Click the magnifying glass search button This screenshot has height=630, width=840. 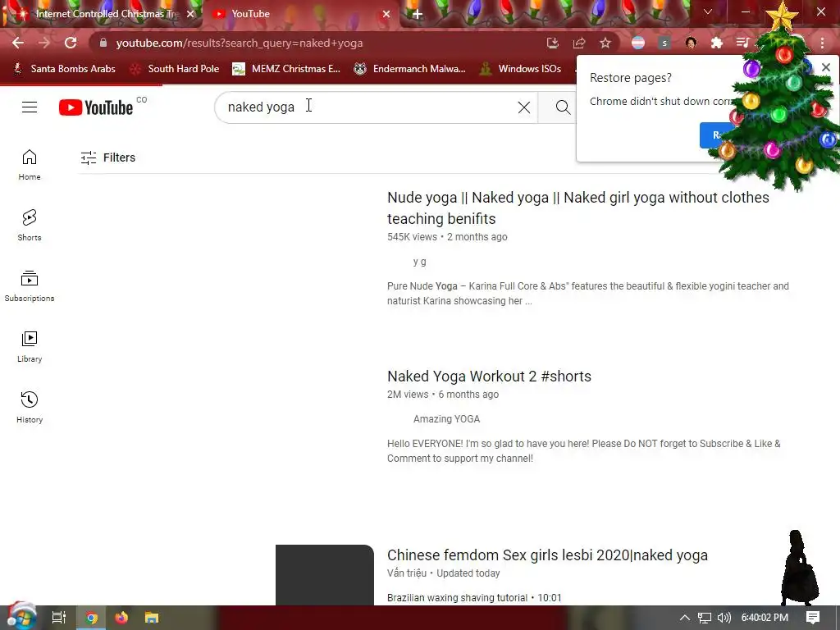click(563, 107)
